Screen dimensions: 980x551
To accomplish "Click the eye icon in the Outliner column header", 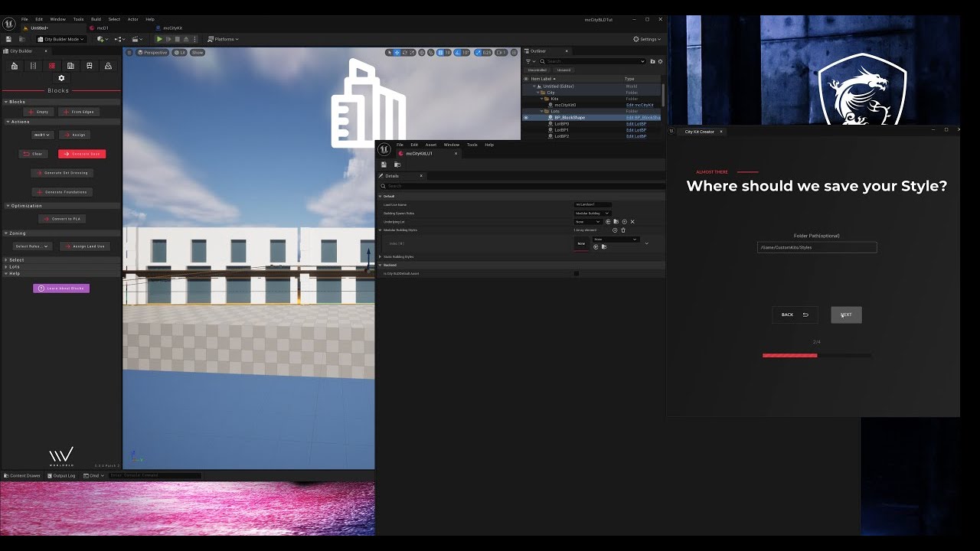I will point(526,79).
